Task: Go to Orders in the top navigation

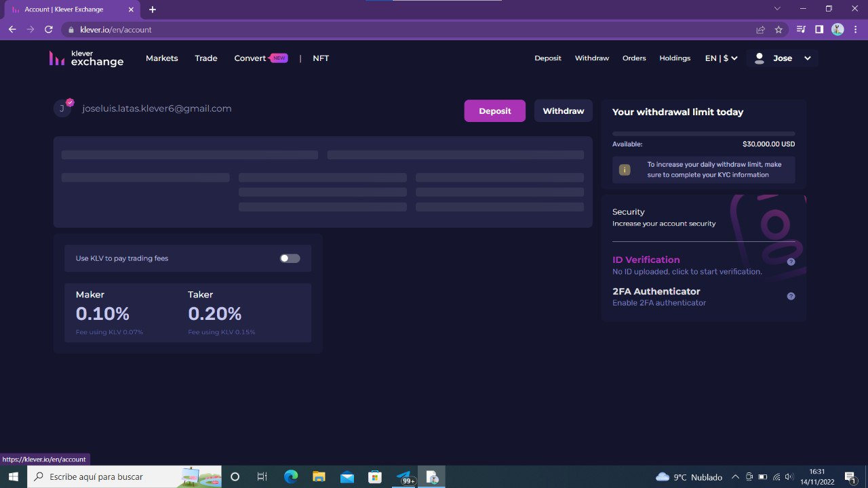Action: click(x=634, y=58)
